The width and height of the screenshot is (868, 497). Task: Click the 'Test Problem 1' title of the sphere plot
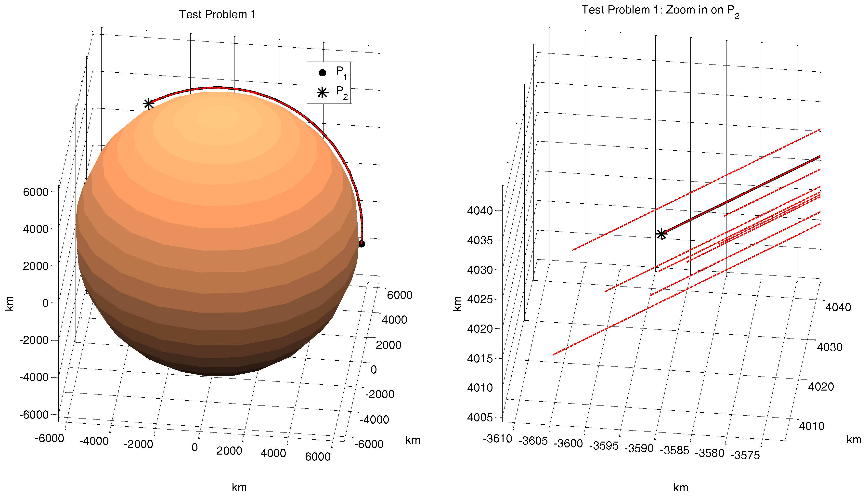pos(217,14)
